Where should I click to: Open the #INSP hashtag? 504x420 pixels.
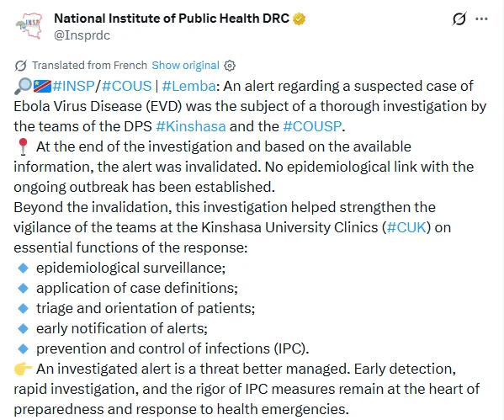73,86
